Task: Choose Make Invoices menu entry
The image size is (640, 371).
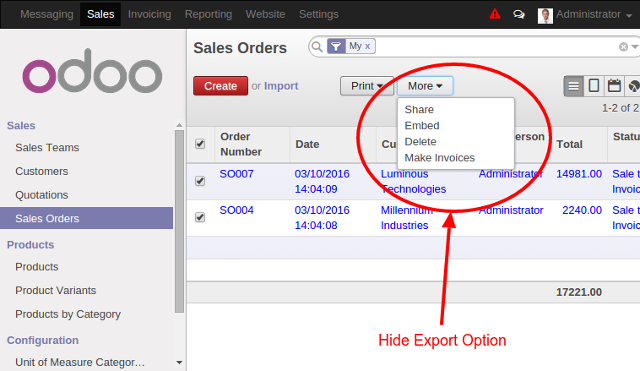Action: coord(440,158)
